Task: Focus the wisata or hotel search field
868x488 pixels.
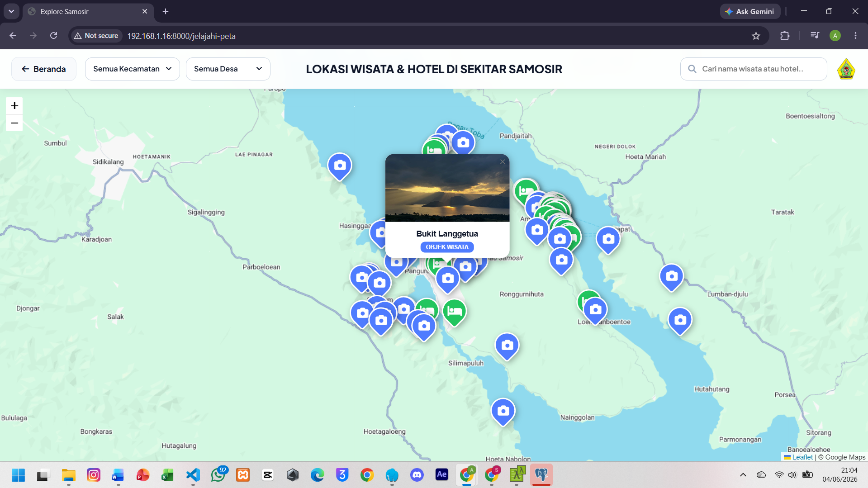Action: point(754,69)
